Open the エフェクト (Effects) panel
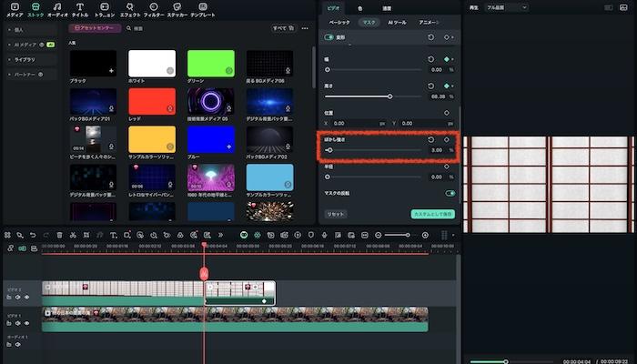 pyautogui.click(x=130, y=9)
